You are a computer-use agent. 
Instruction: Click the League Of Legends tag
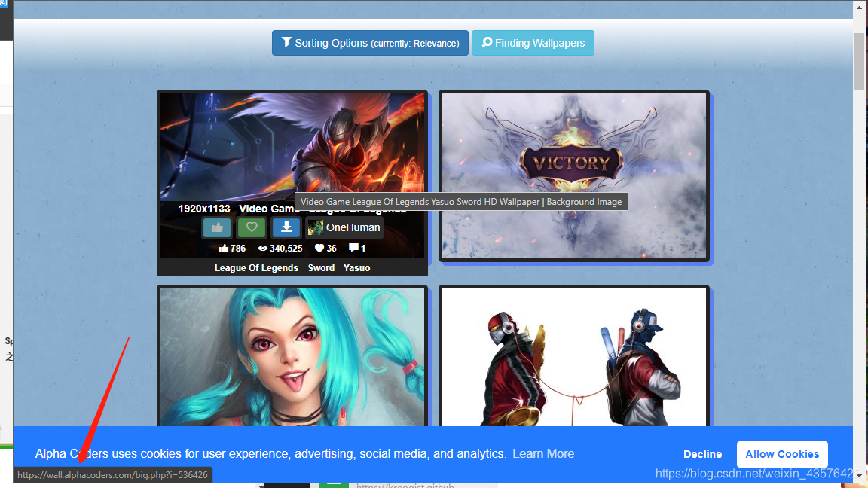click(x=256, y=268)
